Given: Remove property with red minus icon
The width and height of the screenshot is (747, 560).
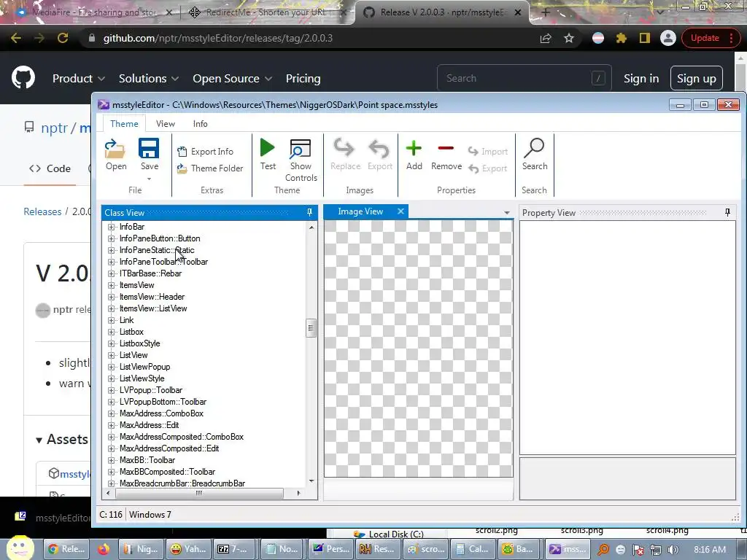Looking at the screenshot, I should (446, 148).
